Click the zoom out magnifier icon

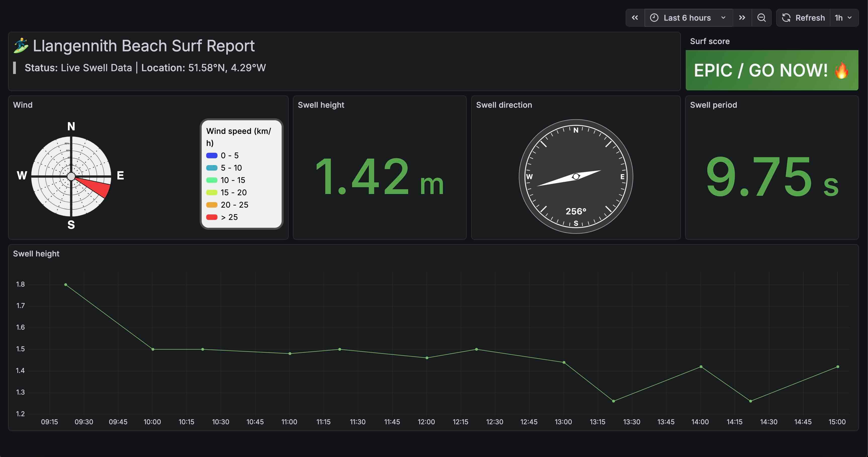click(761, 18)
